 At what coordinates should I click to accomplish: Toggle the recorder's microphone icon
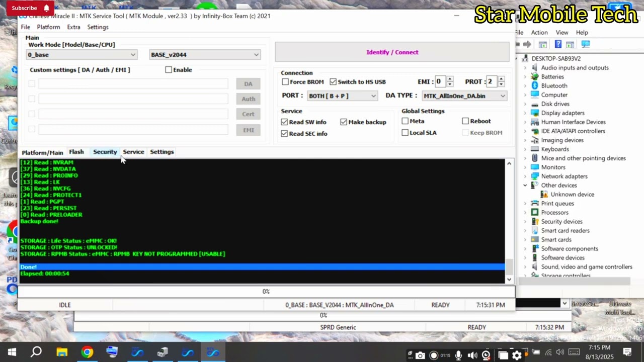(x=459, y=355)
